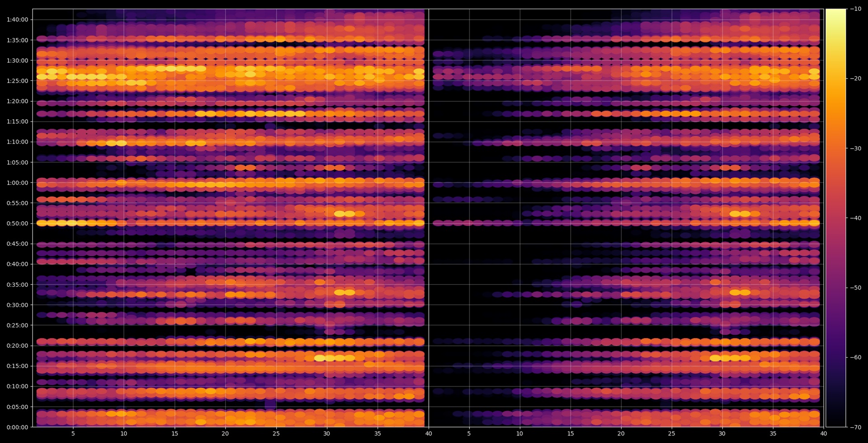Screen dimensions: 868x443
Task: Select x-axis label 10 of right heatmap
Action: pyautogui.click(x=520, y=434)
